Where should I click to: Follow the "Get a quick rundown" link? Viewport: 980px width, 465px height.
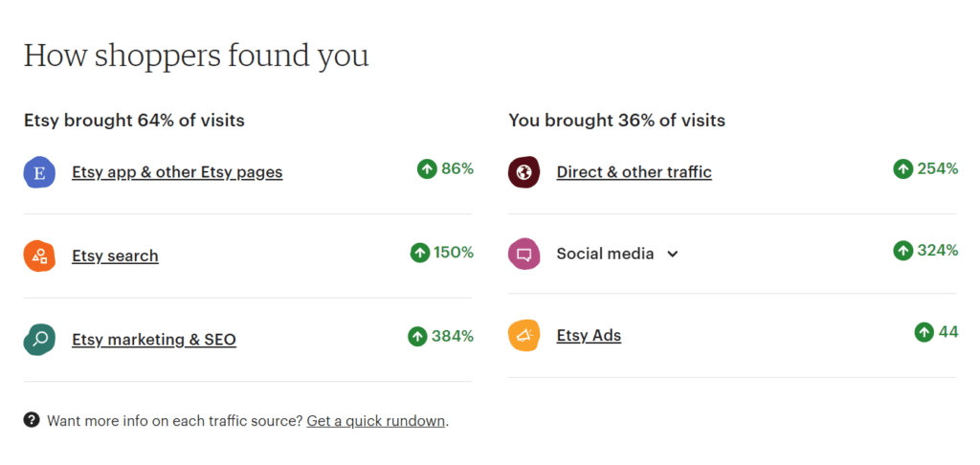click(x=376, y=421)
